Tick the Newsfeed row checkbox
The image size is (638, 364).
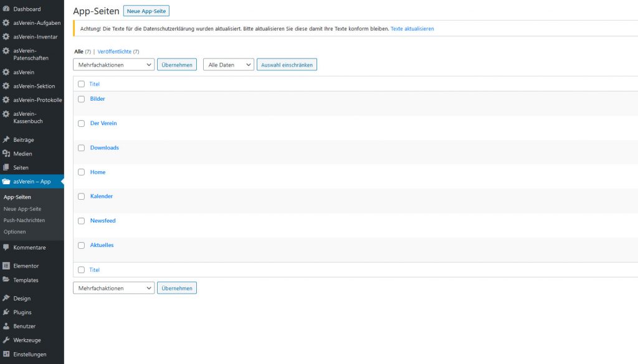click(82, 221)
